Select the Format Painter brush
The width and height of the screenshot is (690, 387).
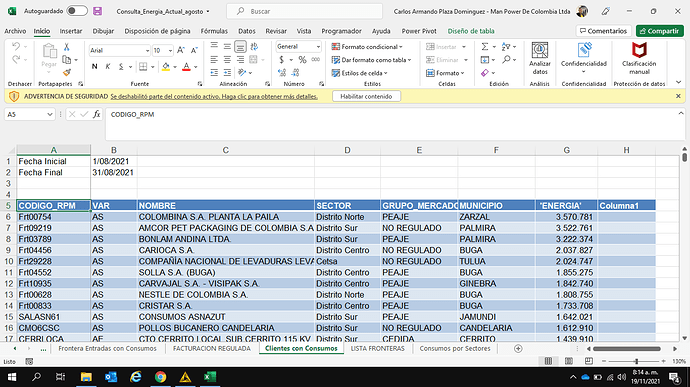(66, 72)
